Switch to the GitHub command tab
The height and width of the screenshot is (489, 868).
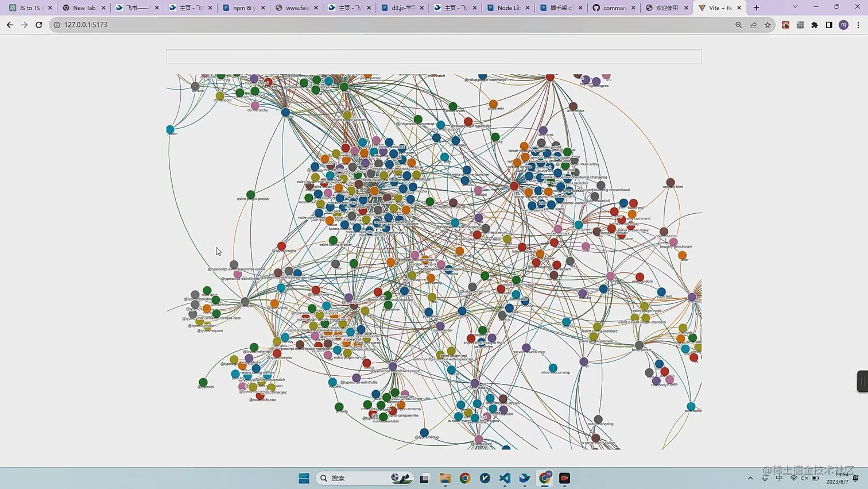pyautogui.click(x=614, y=8)
